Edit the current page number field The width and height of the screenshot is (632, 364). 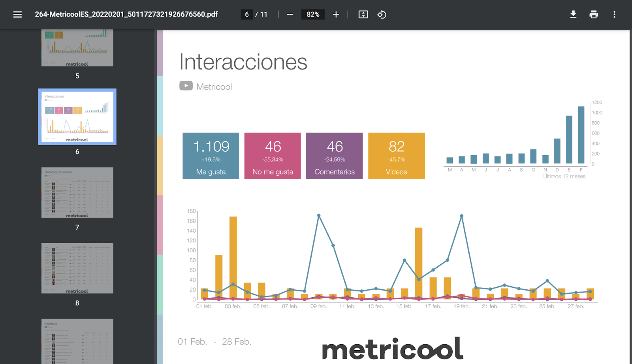coord(247,15)
